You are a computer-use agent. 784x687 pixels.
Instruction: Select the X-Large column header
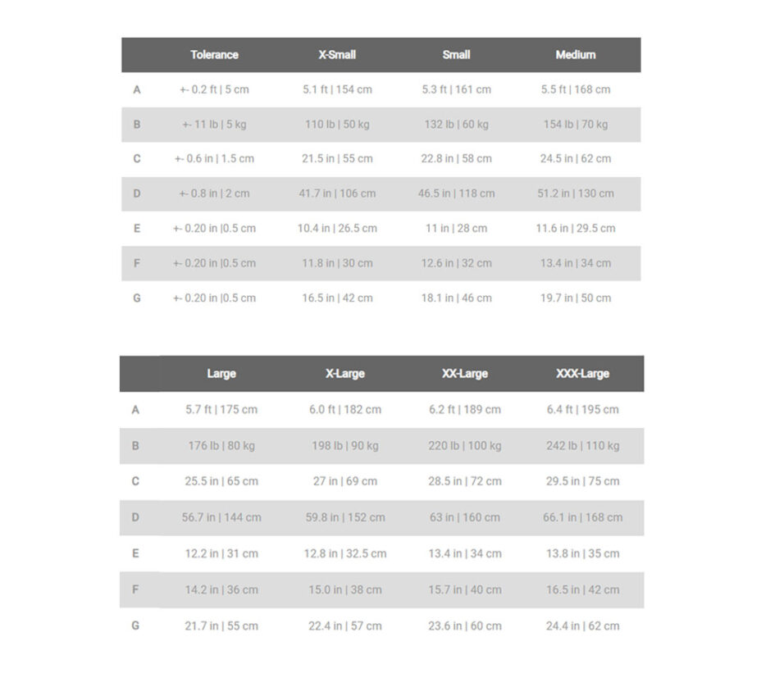coord(345,374)
